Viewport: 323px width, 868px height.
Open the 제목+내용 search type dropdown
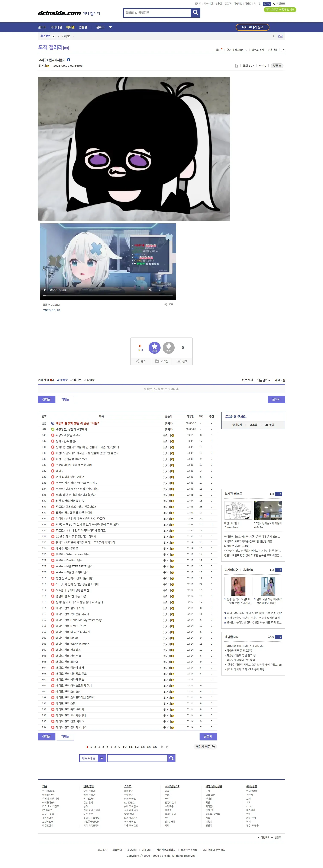coord(93,758)
